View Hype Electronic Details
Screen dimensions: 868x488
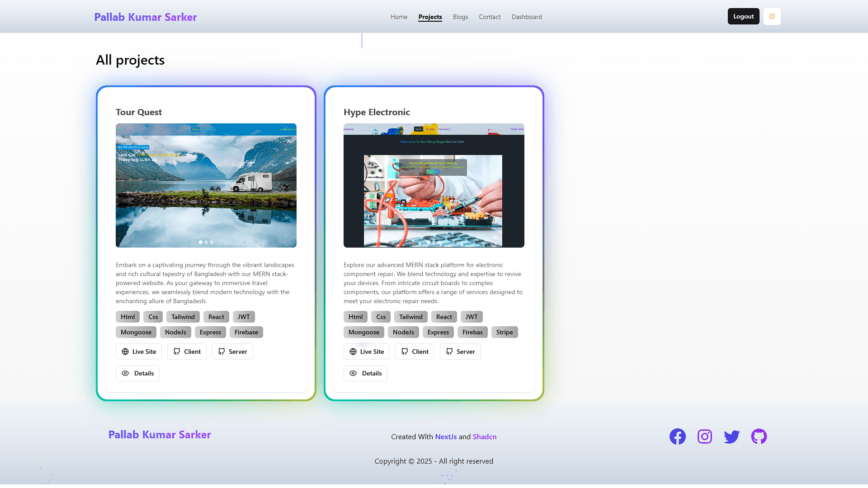click(x=365, y=373)
